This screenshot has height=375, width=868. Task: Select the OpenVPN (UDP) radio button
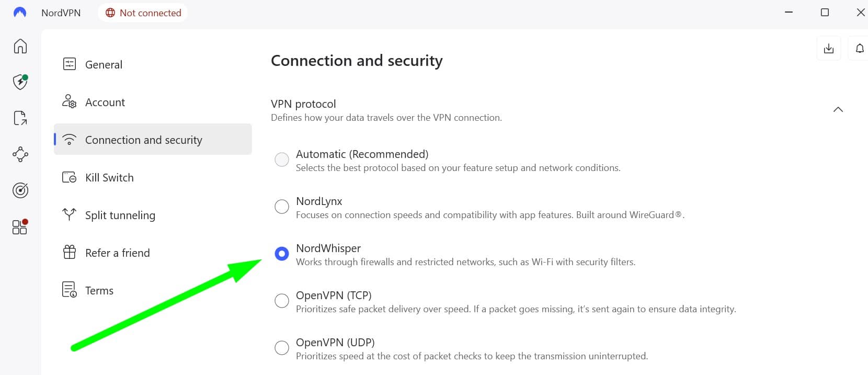282,348
